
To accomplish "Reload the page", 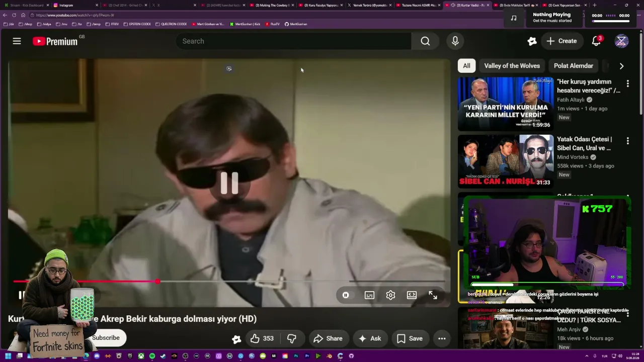I will coord(14,15).
